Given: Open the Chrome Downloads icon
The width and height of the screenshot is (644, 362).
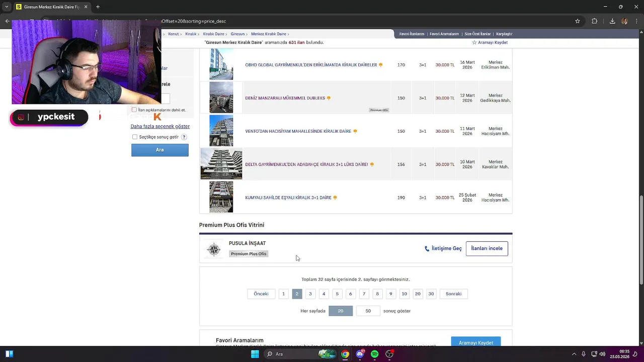Looking at the screenshot, I should tap(612, 21).
